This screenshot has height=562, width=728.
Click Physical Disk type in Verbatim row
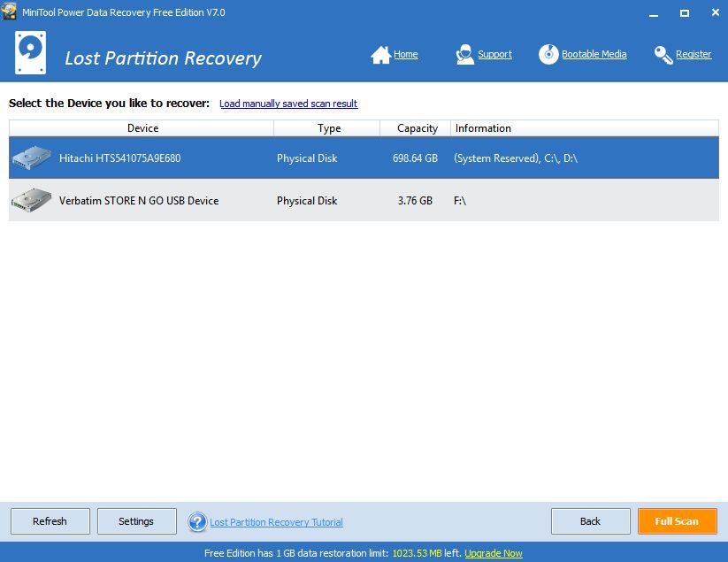pos(307,201)
